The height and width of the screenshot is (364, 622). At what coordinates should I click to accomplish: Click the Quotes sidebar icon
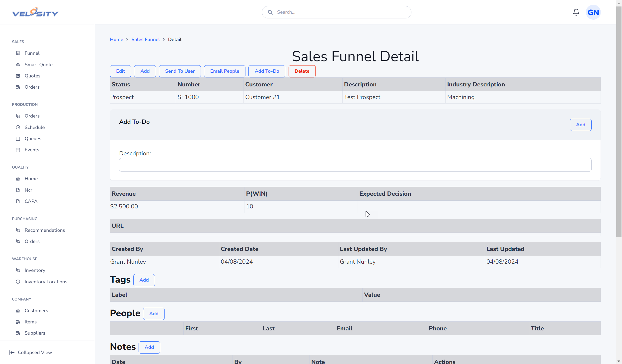coord(18,76)
